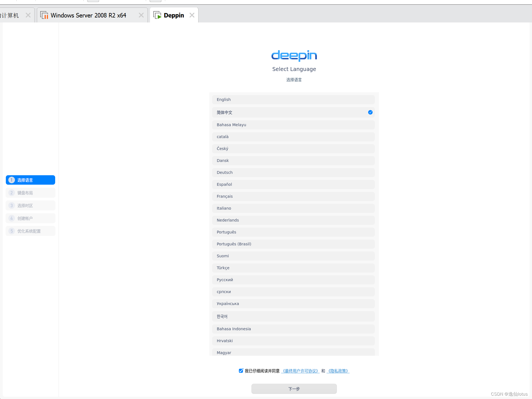Select the Français language option
Image resolution: width=532 pixels, height=399 pixels.
(x=293, y=196)
